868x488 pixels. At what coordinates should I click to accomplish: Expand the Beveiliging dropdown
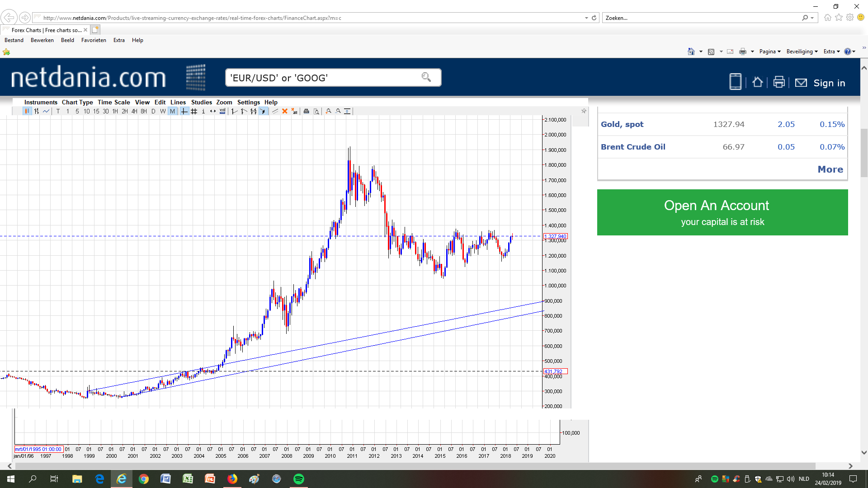coord(802,52)
